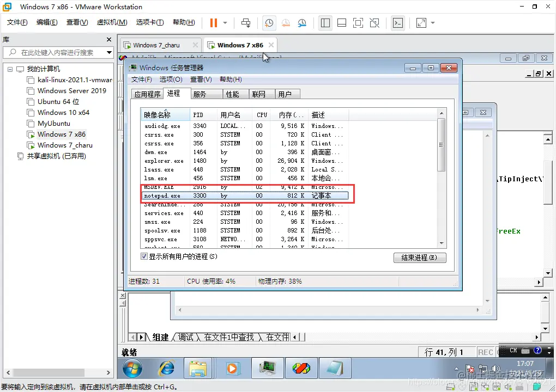
Task: Enter full screen mode with the toolbar icon
Action: click(x=358, y=23)
